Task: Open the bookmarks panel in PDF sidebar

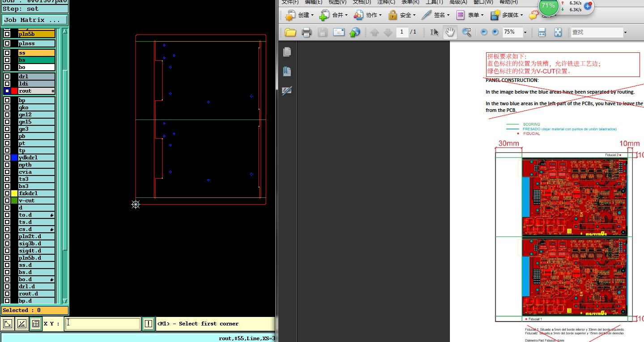Action: coord(287,71)
